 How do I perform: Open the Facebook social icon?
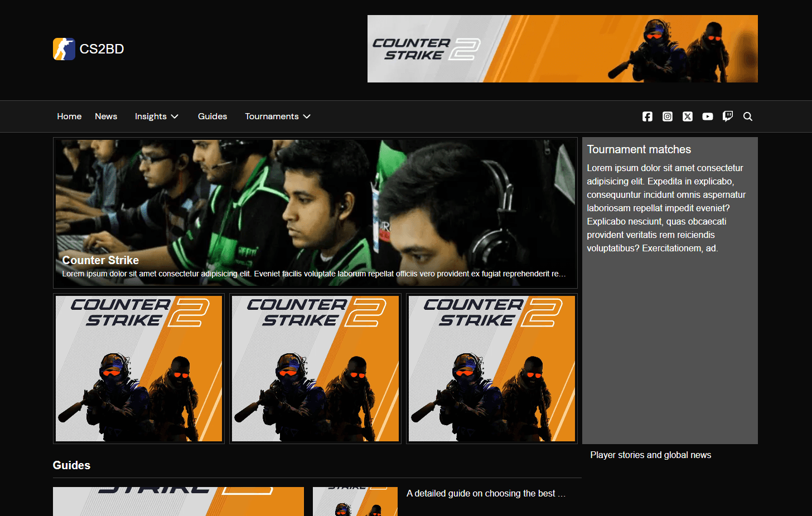(x=647, y=116)
